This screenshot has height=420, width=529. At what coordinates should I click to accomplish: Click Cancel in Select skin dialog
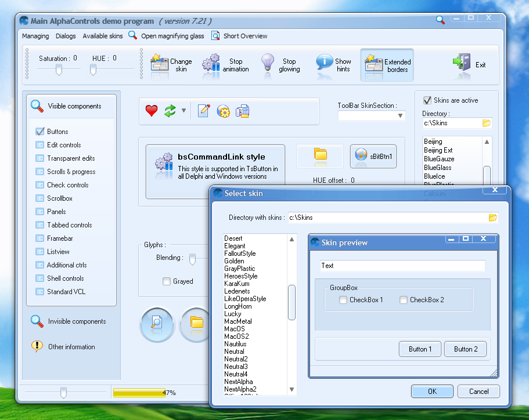[478, 392]
